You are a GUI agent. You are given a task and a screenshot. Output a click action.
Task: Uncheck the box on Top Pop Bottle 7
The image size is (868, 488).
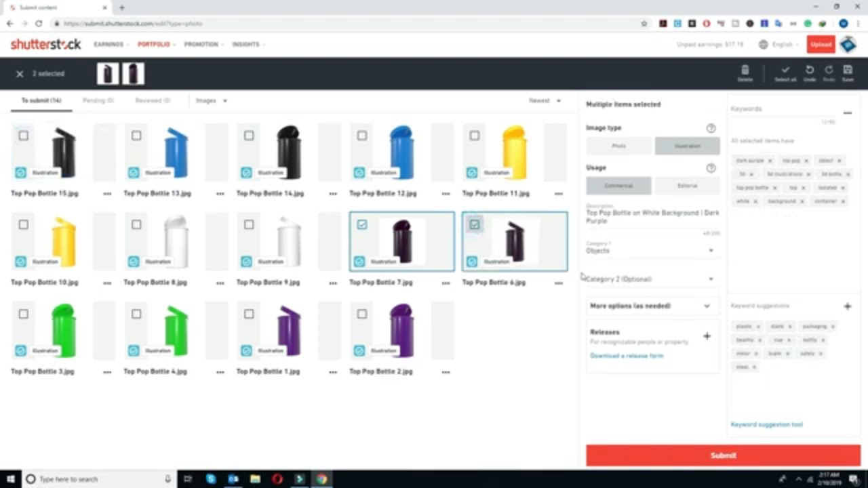(x=362, y=224)
